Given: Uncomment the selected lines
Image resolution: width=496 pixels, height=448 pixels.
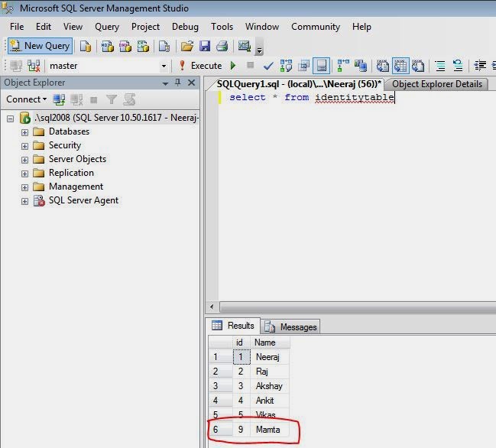Looking at the screenshot, I should click(x=458, y=66).
